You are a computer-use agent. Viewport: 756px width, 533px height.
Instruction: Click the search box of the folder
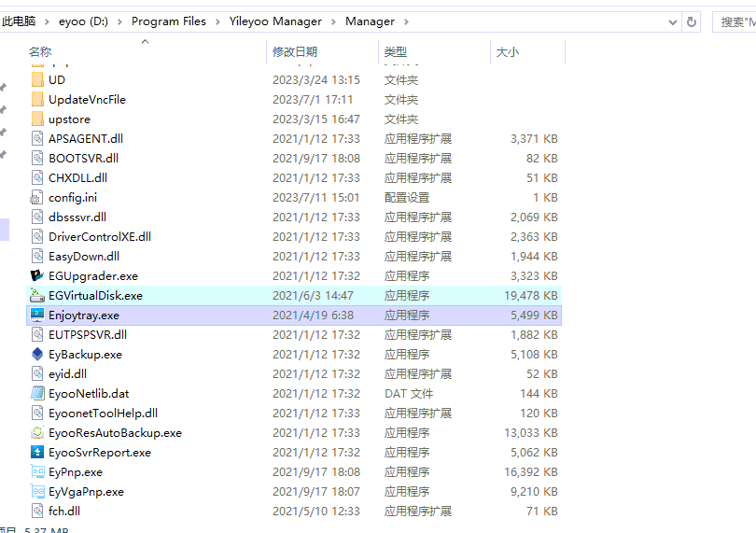734,22
